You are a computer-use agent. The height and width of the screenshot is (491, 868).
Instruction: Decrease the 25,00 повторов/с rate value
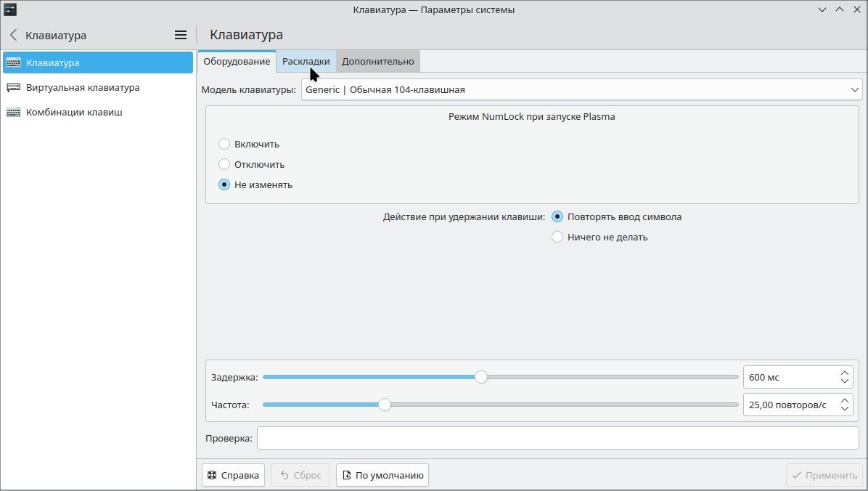point(844,409)
